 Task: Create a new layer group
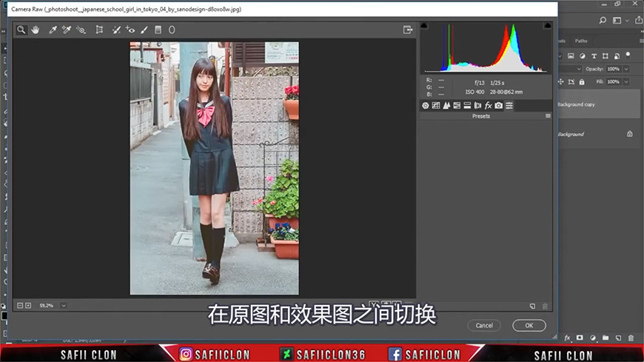606,338
